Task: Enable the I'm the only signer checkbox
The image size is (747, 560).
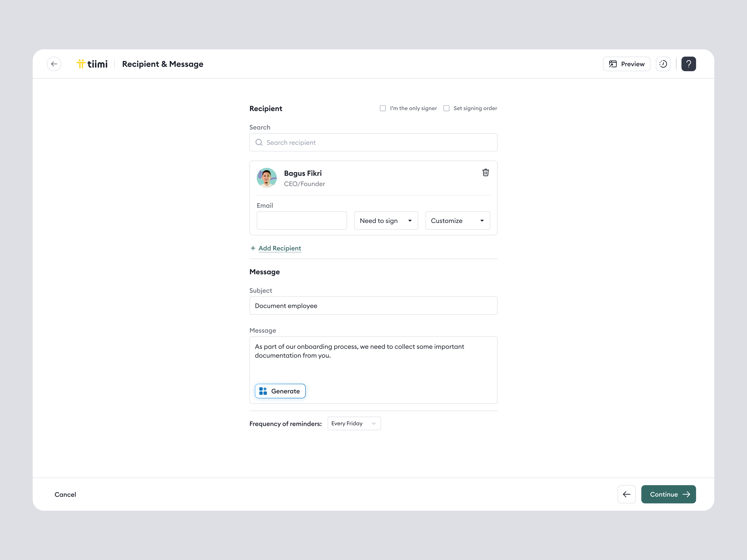Action: click(383, 108)
